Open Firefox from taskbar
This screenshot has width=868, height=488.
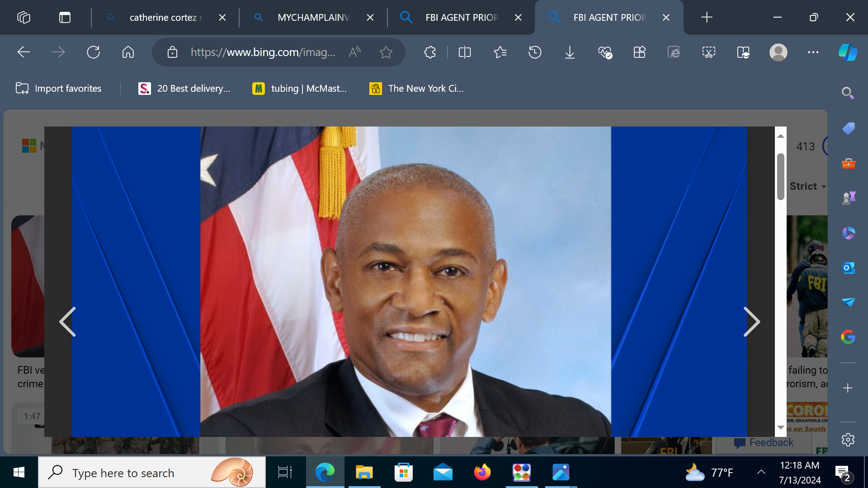(x=482, y=473)
